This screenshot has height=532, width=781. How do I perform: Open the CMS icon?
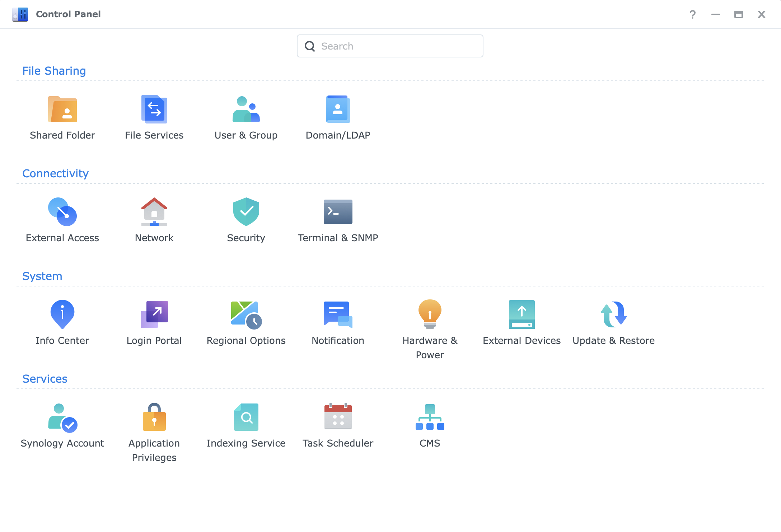430,417
